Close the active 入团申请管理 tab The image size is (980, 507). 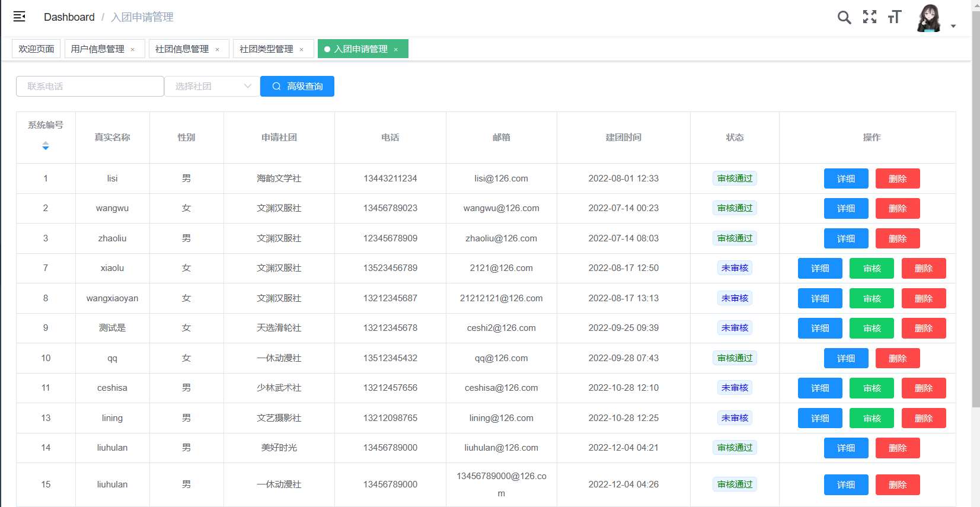click(x=396, y=50)
